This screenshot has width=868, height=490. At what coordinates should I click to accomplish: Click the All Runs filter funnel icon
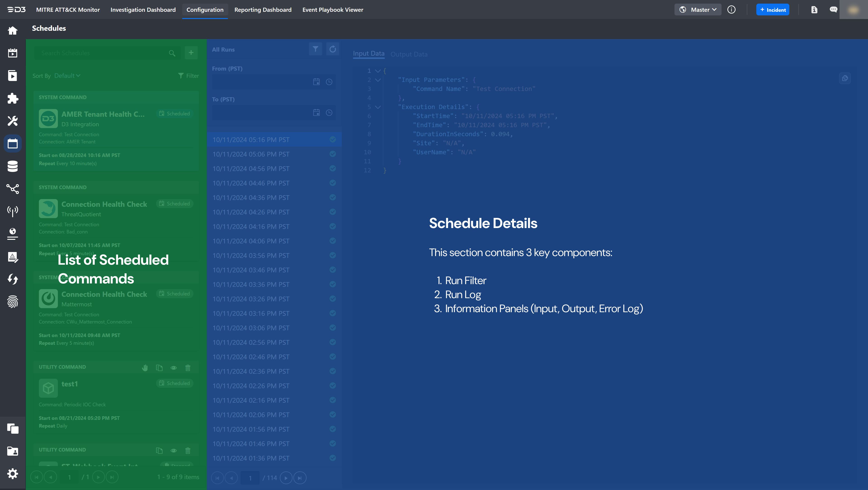coord(315,49)
